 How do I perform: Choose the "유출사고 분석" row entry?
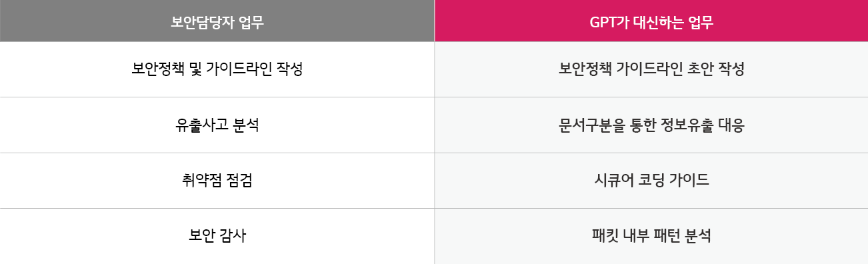pyautogui.click(x=217, y=125)
